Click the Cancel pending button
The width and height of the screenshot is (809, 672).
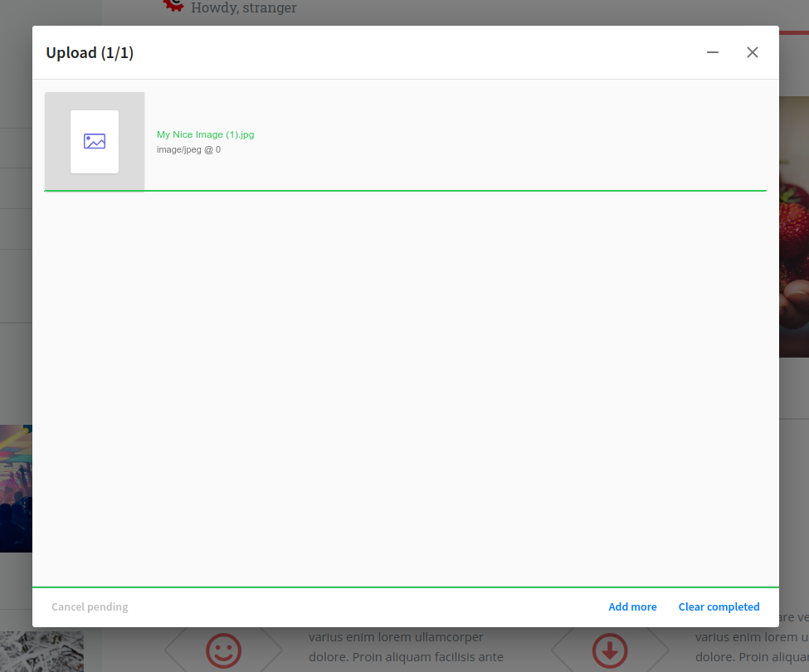pos(90,607)
